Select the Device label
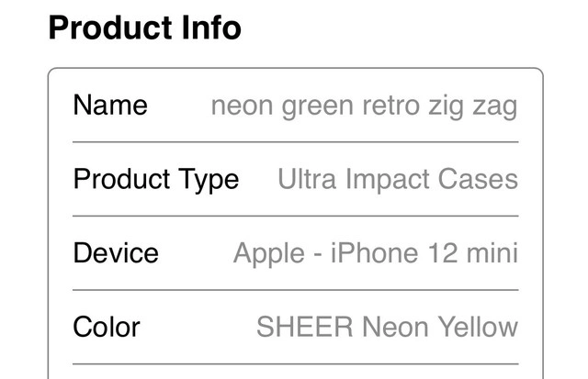 [x=116, y=252]
